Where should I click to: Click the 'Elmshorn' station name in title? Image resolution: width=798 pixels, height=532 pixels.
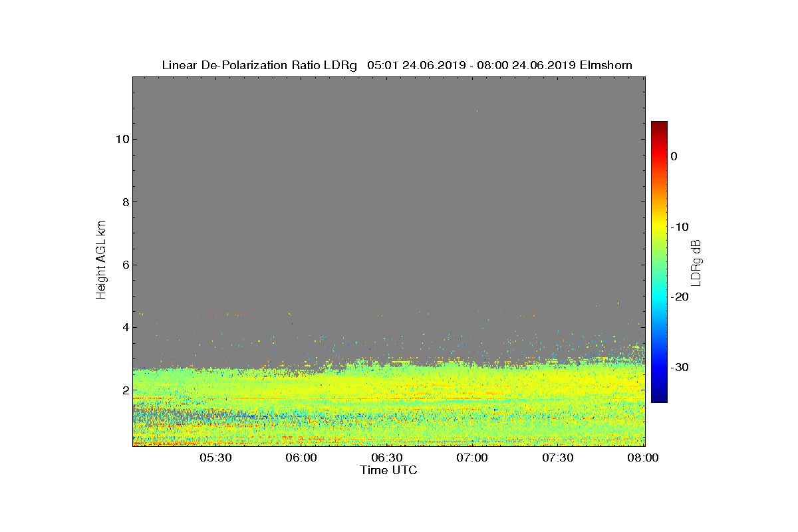pos(606,65)
